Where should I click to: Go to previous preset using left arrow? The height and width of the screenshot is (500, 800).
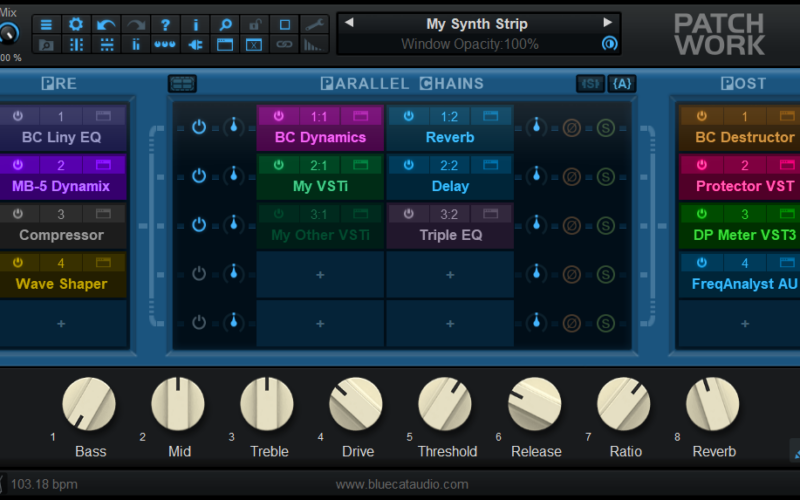tap(349, 23)
